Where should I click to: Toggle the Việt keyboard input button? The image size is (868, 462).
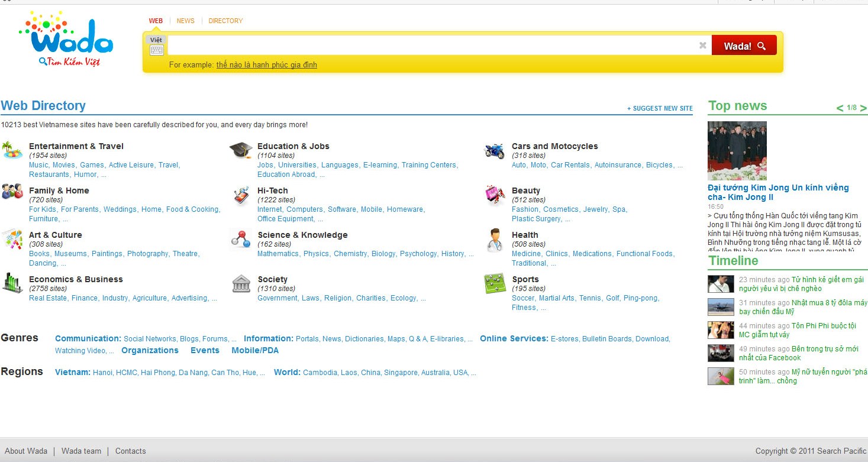click(x=156, y=46)
